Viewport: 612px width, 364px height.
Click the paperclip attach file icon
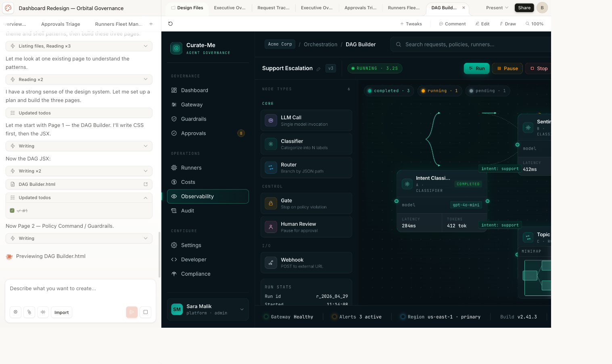tap(29, 312)
